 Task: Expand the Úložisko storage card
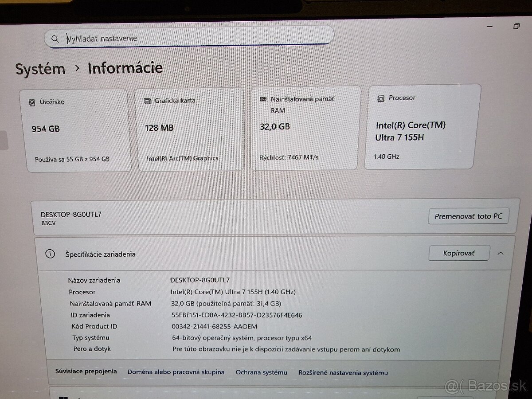tap(73, 129)
